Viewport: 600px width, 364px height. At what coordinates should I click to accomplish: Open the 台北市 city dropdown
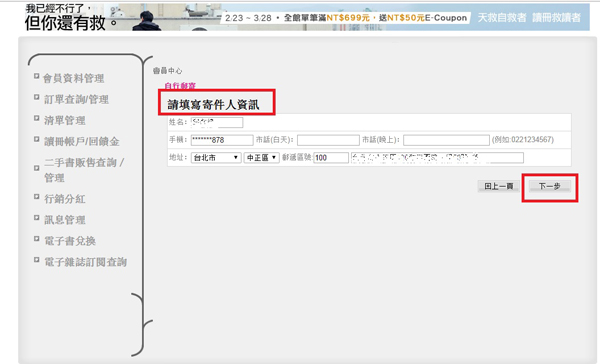point(216,158)
